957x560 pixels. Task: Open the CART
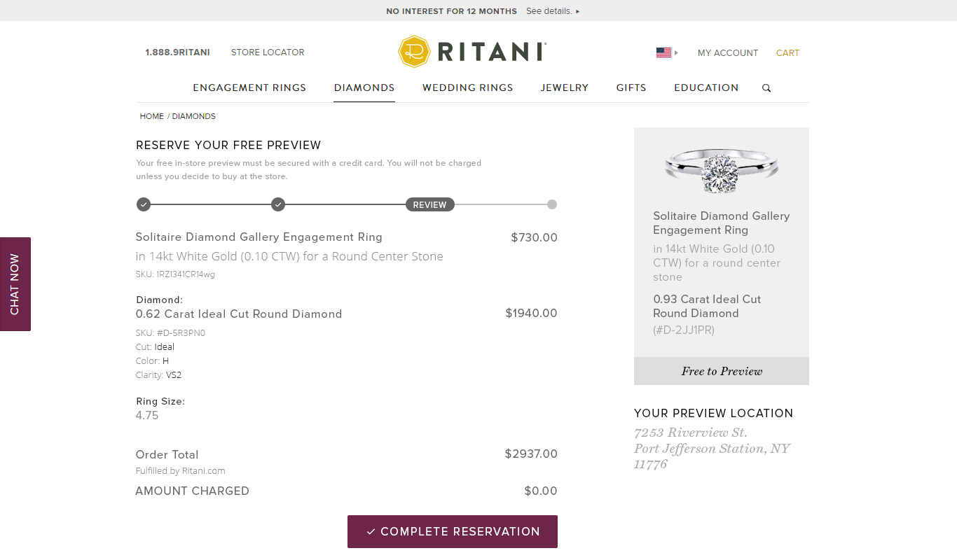(x=787, y=52)
